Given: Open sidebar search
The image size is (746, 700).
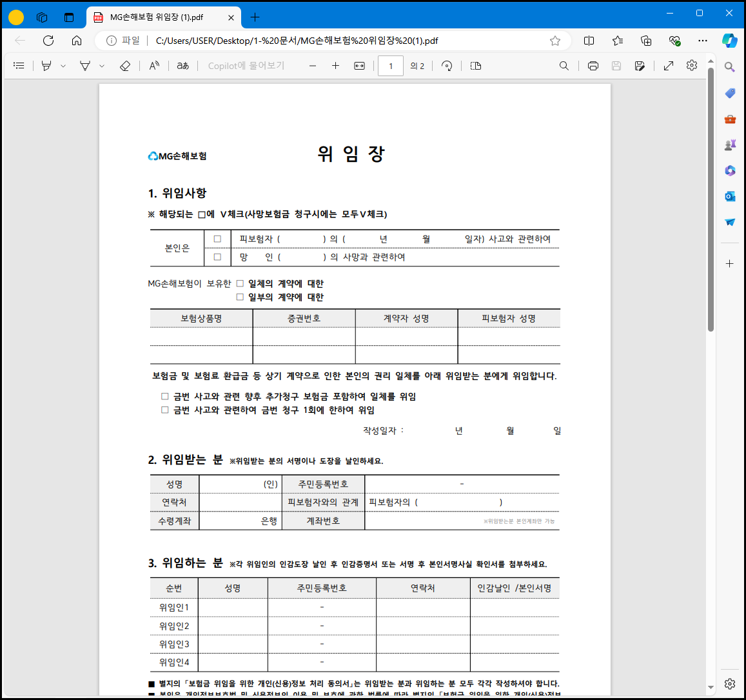Looking at the screenshot, I should (730, 67).
